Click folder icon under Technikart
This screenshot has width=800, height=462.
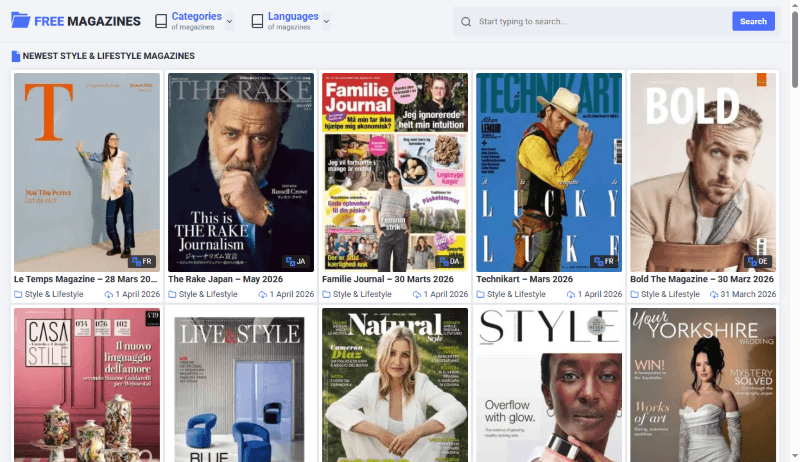480,294
